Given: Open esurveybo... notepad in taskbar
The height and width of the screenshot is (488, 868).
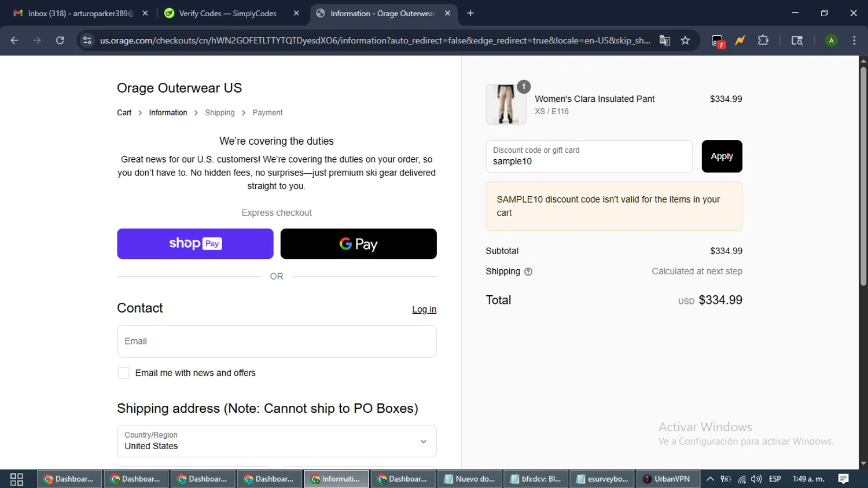Looking at the screenshot, I should pos(602,479).
